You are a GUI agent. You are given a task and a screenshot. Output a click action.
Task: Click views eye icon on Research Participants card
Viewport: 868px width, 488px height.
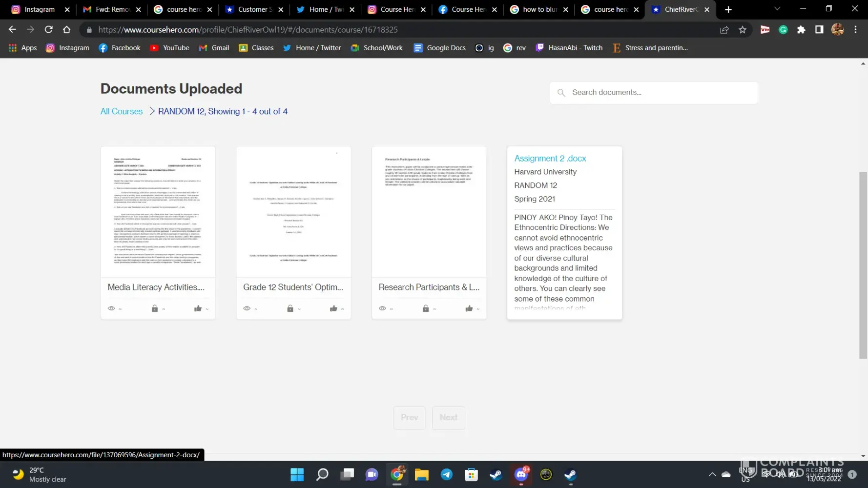pos(382,308)
